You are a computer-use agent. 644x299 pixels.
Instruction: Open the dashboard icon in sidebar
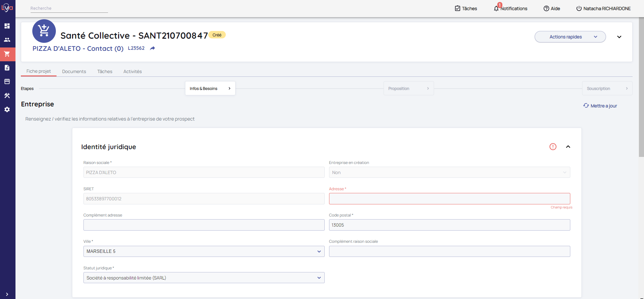click(x=7, y=26)
